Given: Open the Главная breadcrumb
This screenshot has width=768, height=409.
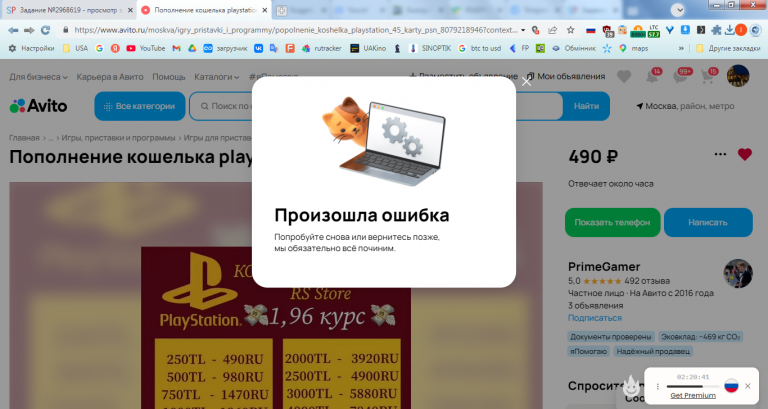Looking at the screenshot, I should click(x=24, y=138).
